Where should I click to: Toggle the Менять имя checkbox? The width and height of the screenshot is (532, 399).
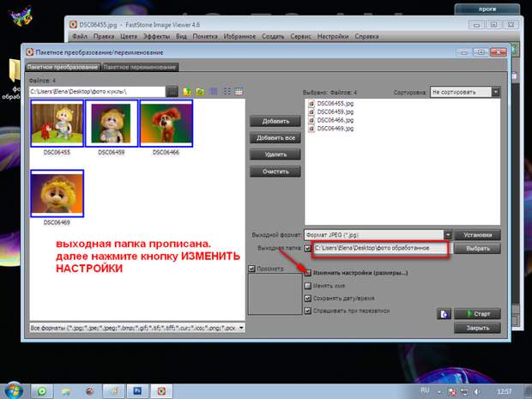(x=307, y=286)
